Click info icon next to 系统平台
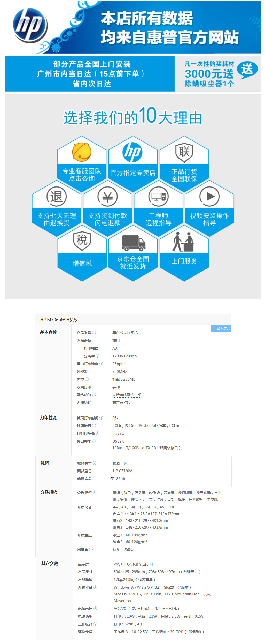The image size is (265, 644). (95, 587)
